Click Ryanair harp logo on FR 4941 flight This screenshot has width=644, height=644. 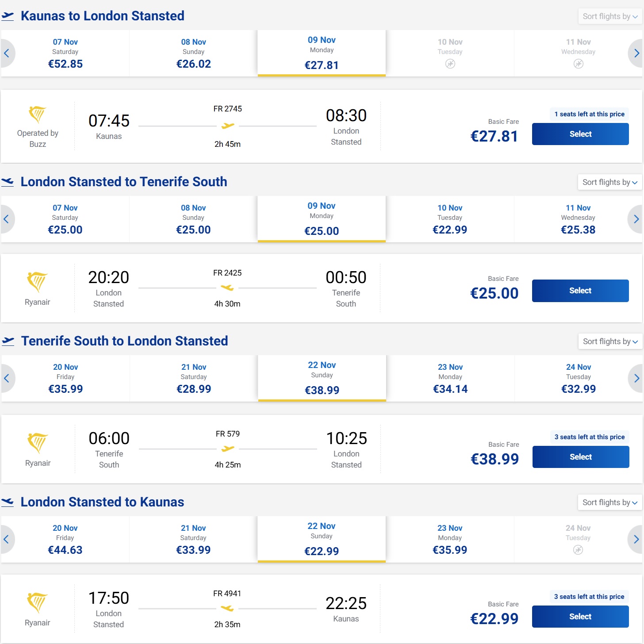pyautogui.click(x=37, y=602)
